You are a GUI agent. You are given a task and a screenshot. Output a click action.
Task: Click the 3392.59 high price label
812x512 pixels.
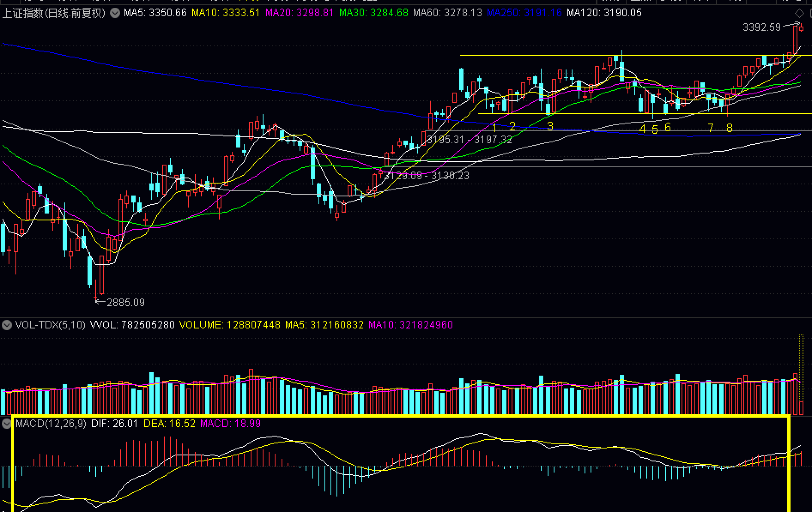(762, 27)
